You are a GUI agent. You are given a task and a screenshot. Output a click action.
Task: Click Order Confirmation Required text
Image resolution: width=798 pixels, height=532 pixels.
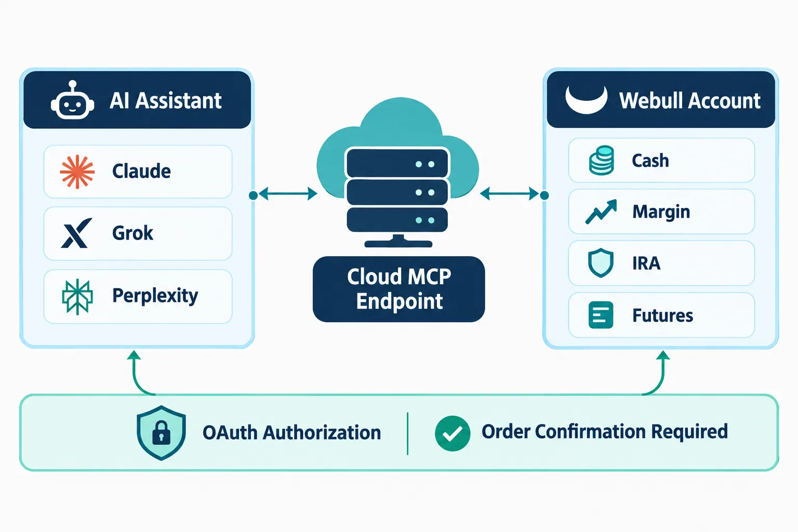(605, 432)
